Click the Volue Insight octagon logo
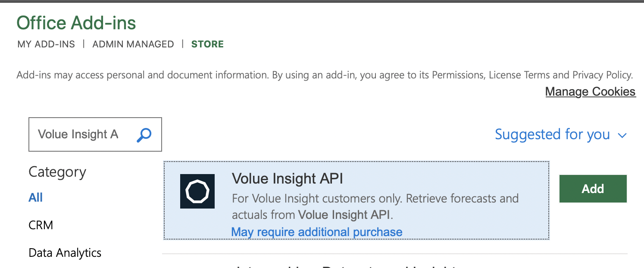644x268 pixels. point(197,191)
